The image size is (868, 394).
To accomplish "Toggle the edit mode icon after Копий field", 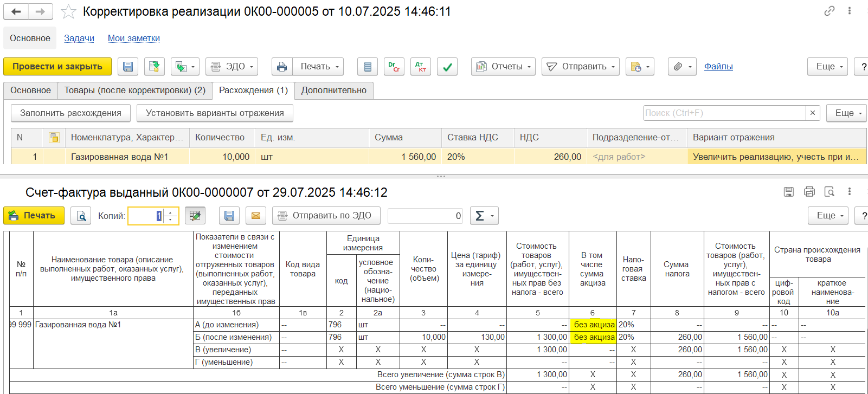I will [195, 216].
